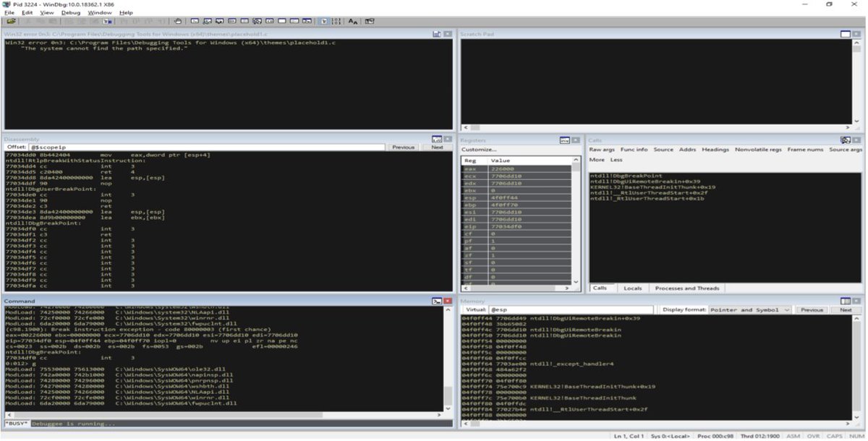
Task: Click the Calls panel toolbar icon
Action: pyautogui.click(x=845, y=140)
